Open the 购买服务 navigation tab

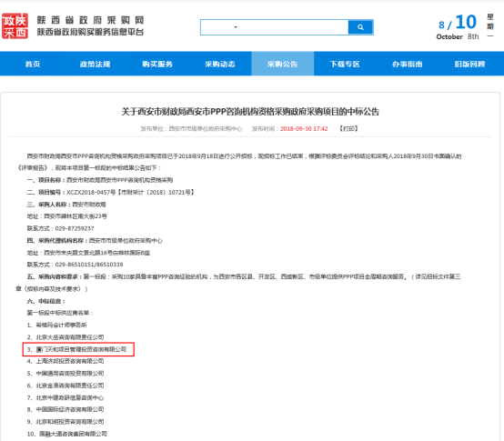click(x=157, y=64)
